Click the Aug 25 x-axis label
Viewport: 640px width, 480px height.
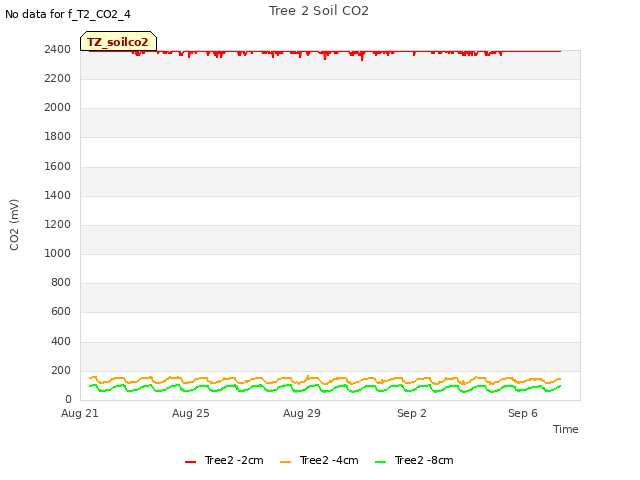(x=191, y=413)
